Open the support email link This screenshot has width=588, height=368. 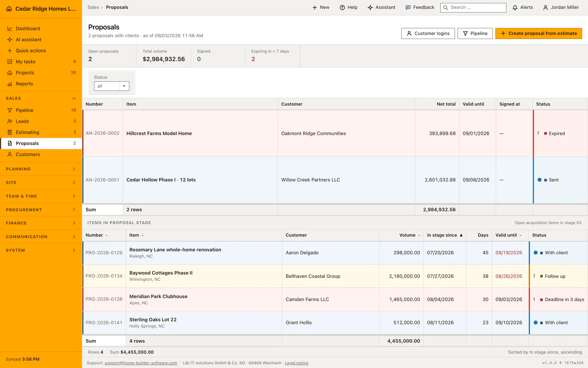coord(141,363)
